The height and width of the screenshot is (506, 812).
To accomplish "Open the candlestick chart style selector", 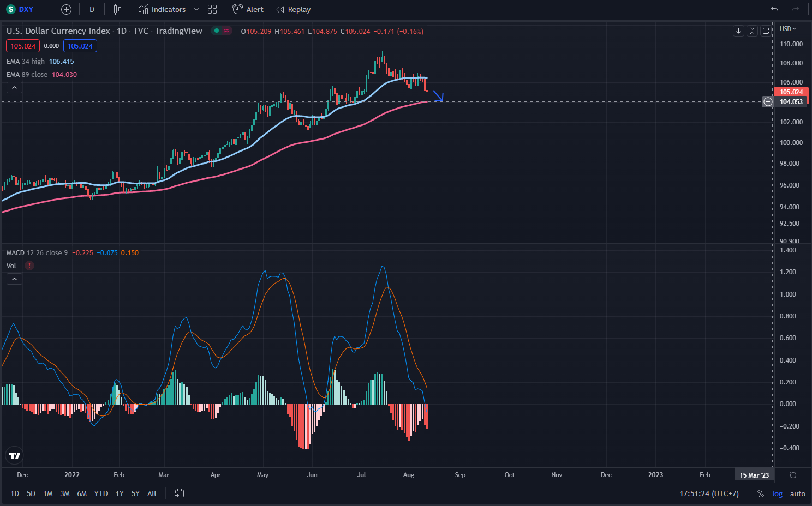I will [117, 9].
